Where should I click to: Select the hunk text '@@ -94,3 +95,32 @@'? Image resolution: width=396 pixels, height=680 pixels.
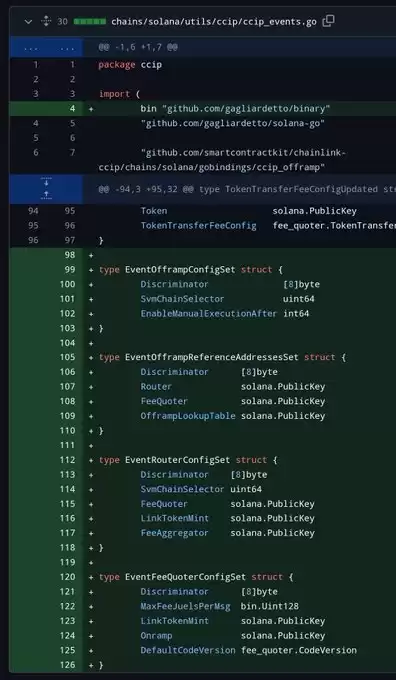click(x=147, y=190)
